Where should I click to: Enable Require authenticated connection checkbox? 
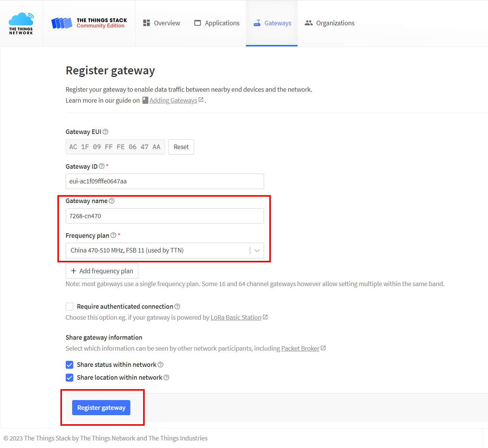[x=69, y=306]
